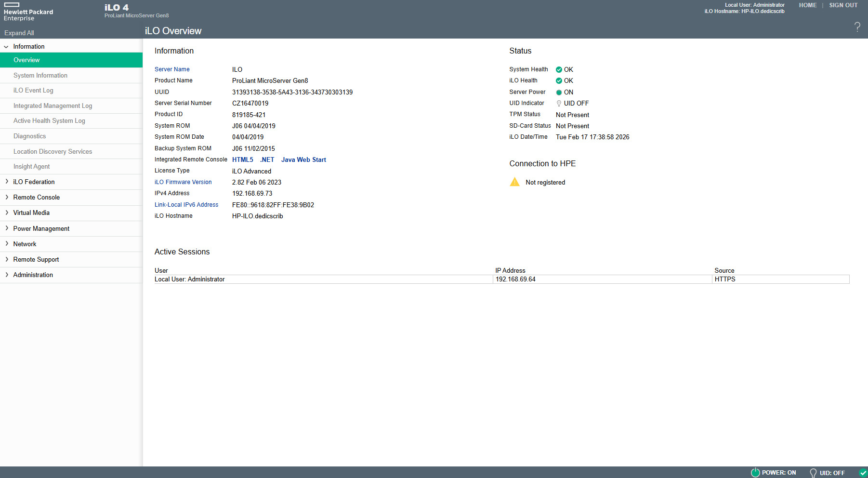This screenshot has height=478, width=868.
Task: Click the Server Name link
Action: tap(172, 69)
